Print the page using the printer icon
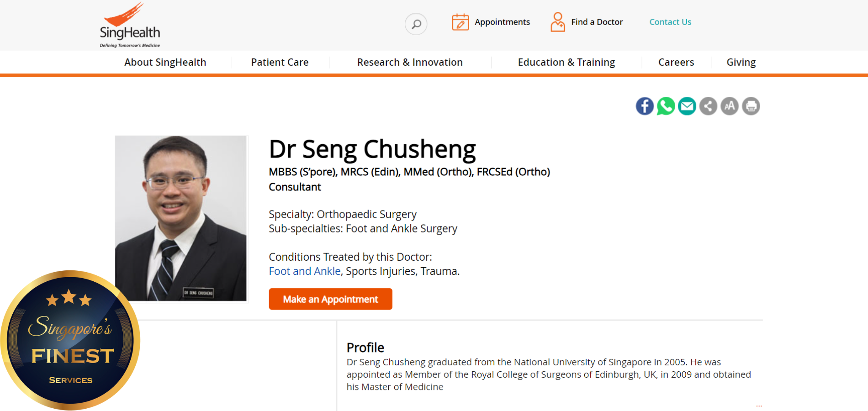Image resolution: width=868 pixels, height=411 pixels. pos(751,106)
